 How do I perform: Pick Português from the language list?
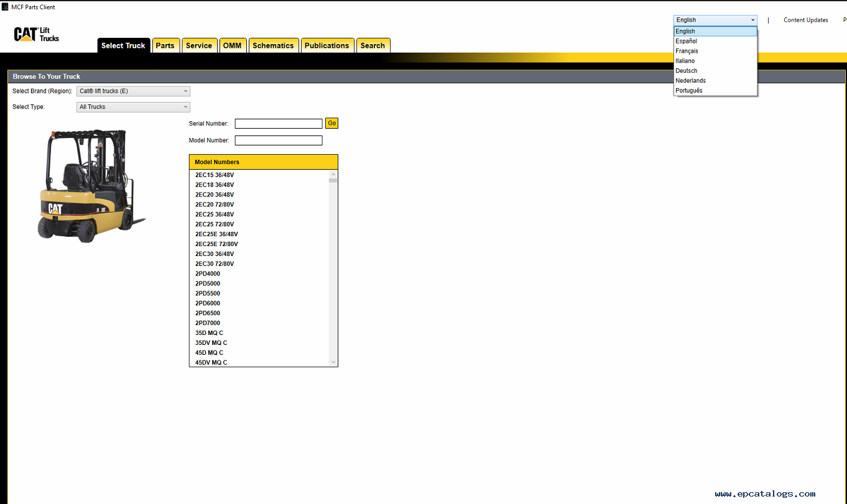tap(715, 91)
